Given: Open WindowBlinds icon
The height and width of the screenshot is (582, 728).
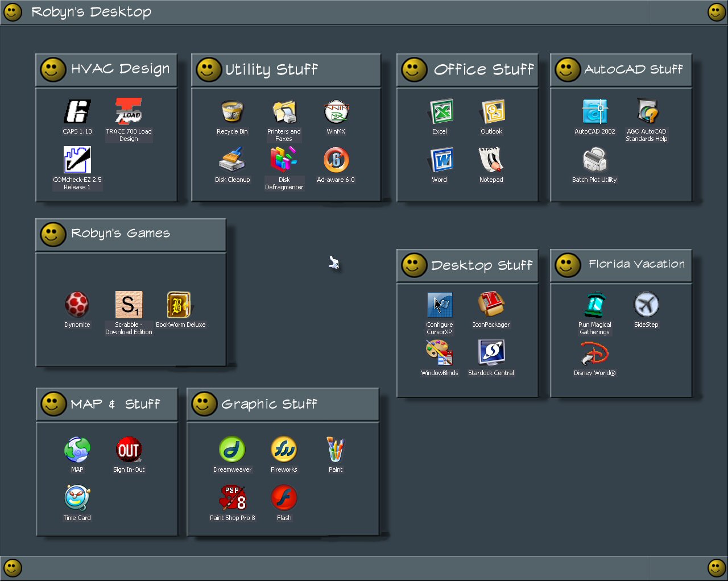Looking at the screenshot, I should [x=439, y=353].
